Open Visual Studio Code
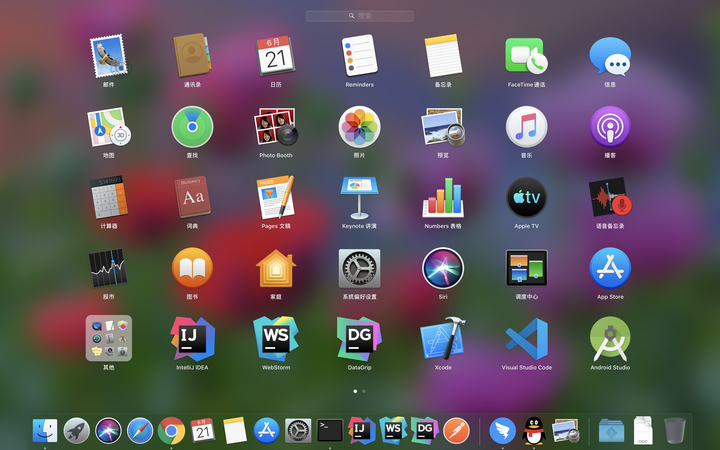The image size is (720, 450). pos(526,339)
